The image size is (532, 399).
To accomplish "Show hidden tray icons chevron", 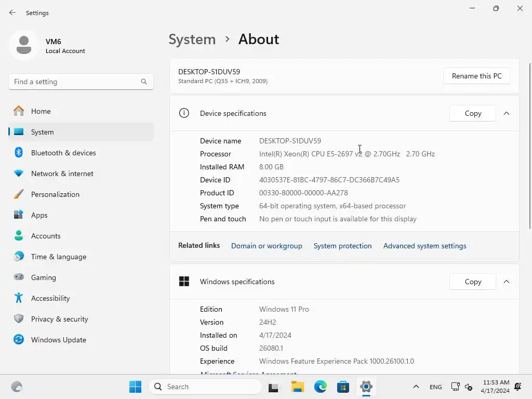I will 416,387.
